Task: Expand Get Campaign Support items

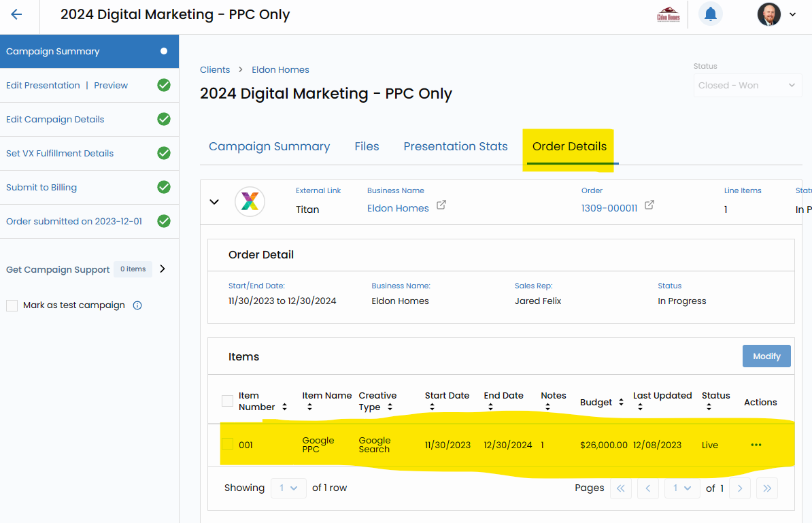Action: point(163,269)
